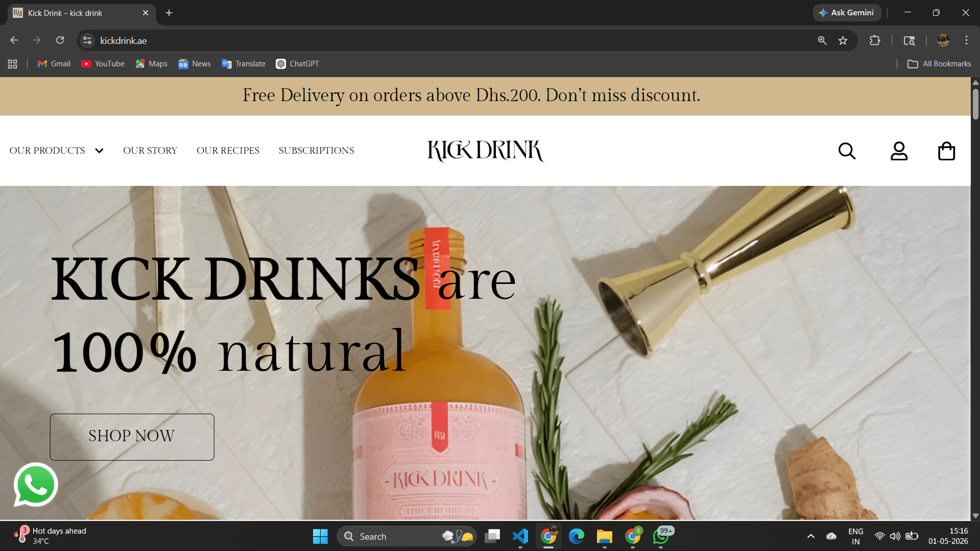Click the taskbar Search box
The width and height of the screenshot is (980, 551).
point(407,536)
